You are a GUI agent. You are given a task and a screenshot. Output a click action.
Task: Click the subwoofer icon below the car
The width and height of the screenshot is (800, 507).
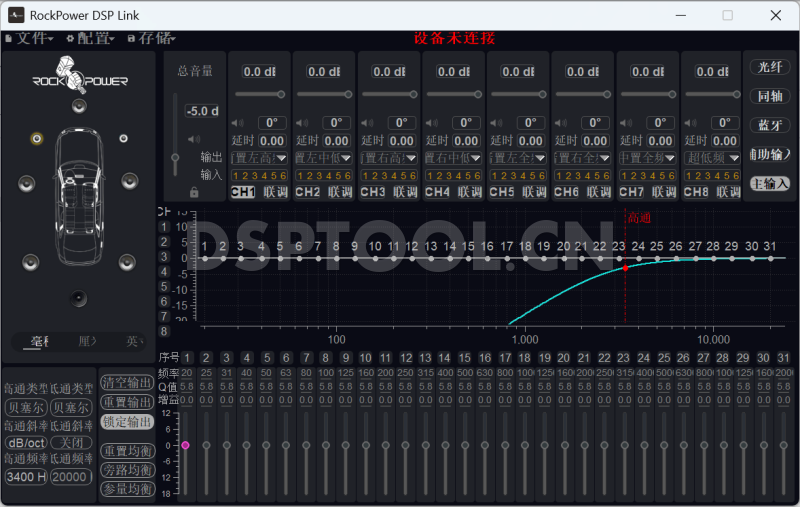click(78, 298)
